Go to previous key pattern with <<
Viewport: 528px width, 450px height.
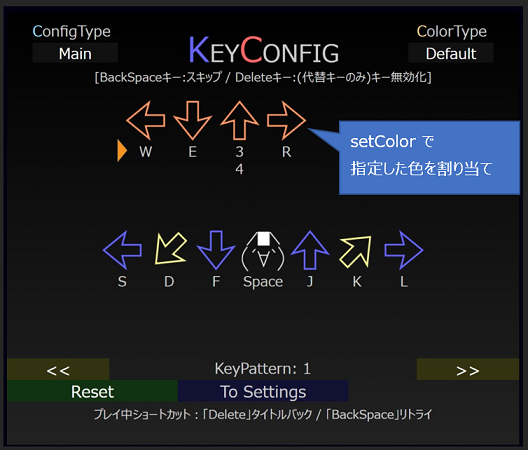click(58, 369)
